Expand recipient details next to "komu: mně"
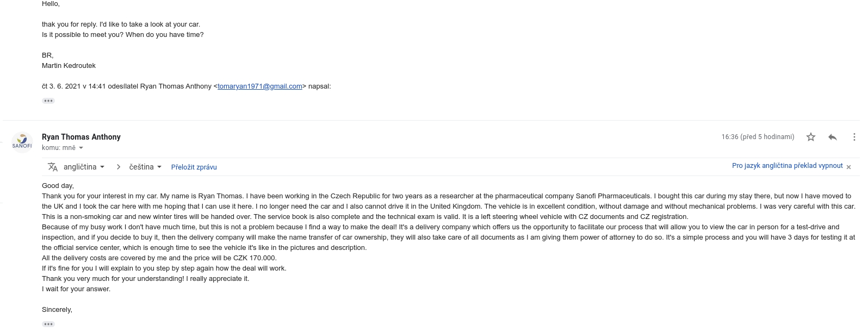 pos(81,148)
